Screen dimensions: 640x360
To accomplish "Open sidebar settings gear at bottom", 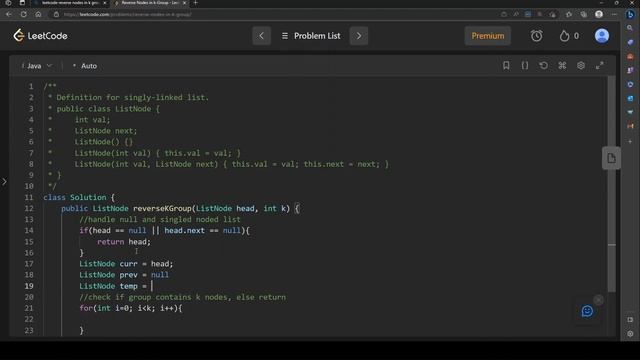I will click(x=630, y=333).
